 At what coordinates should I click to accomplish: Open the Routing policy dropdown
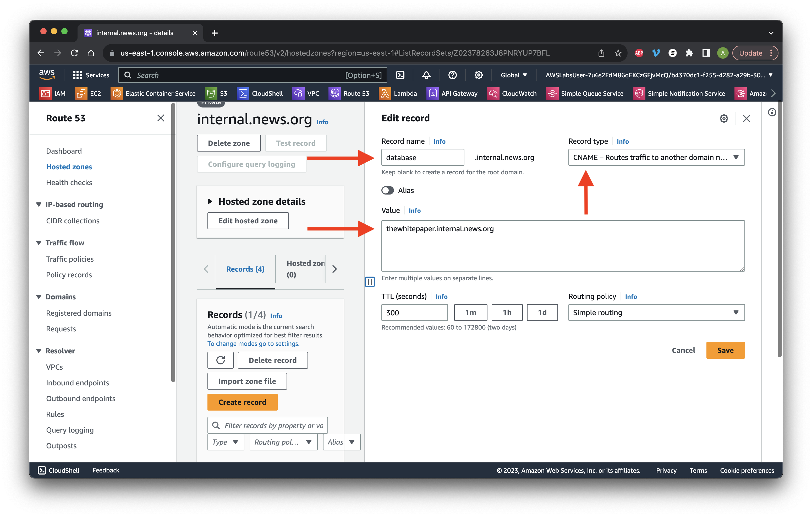[656, 313]
